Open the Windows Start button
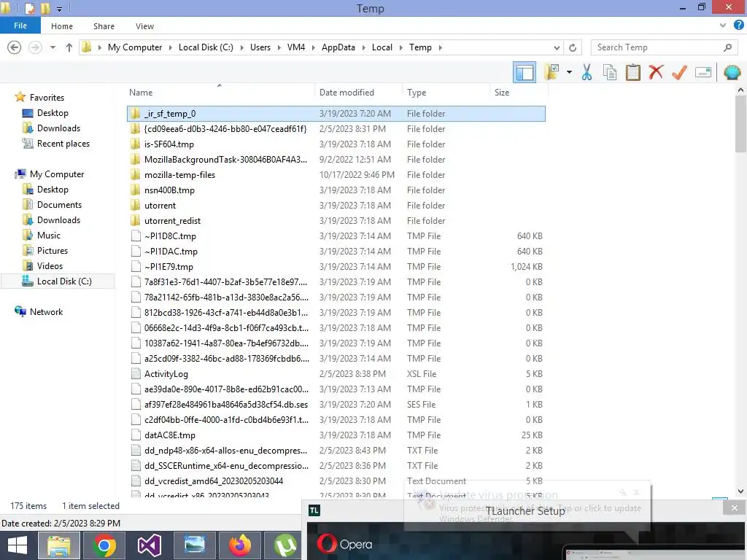Viewport: 747px width, 560px height. [18, 545]
